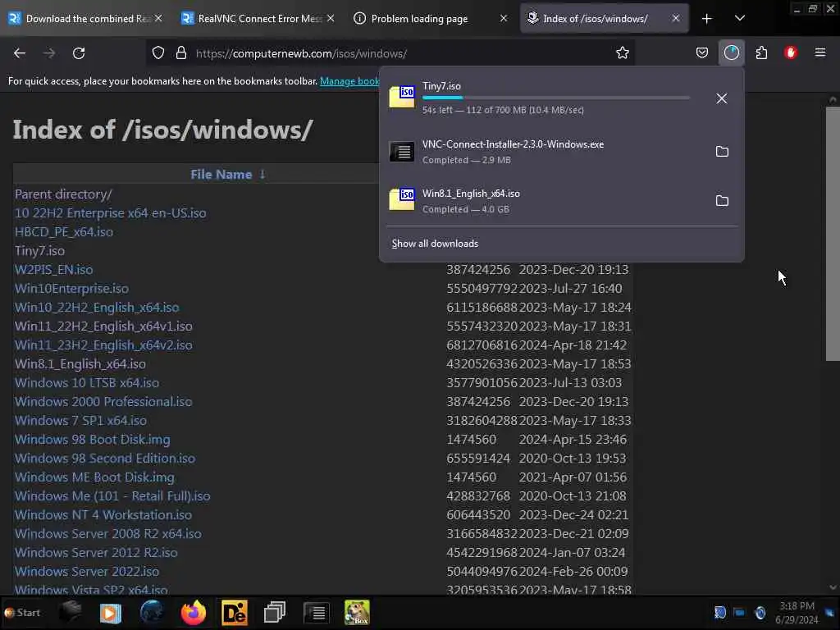Open a new browser tab

click(706, 19)
